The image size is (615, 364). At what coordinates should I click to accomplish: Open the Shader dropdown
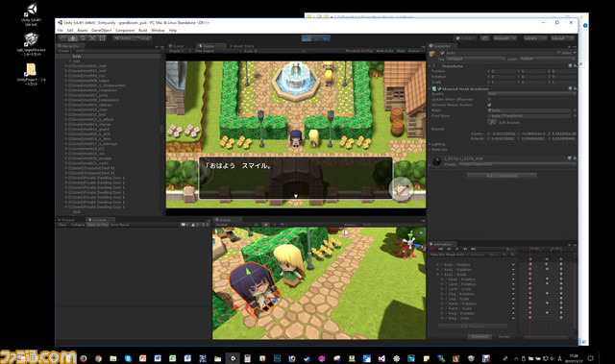point(517,164)
